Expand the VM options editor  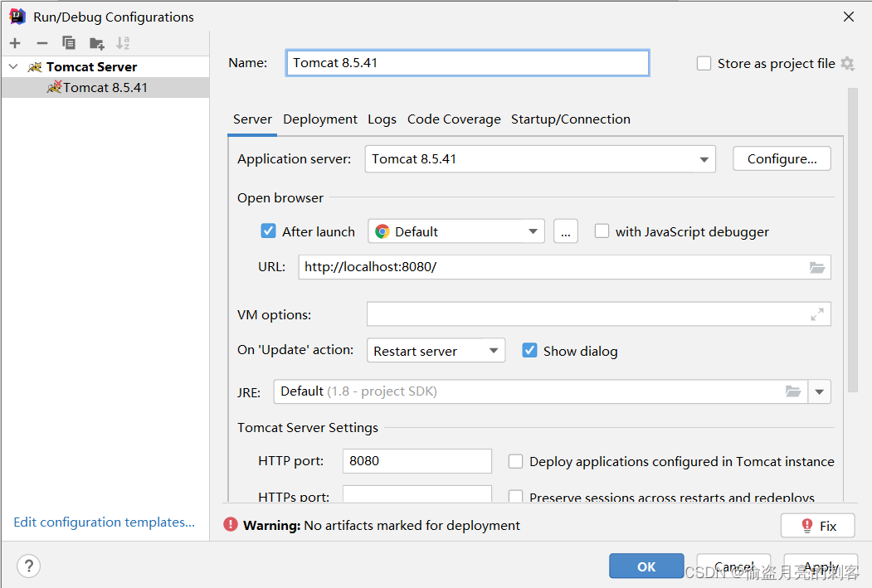pos(817,313)
